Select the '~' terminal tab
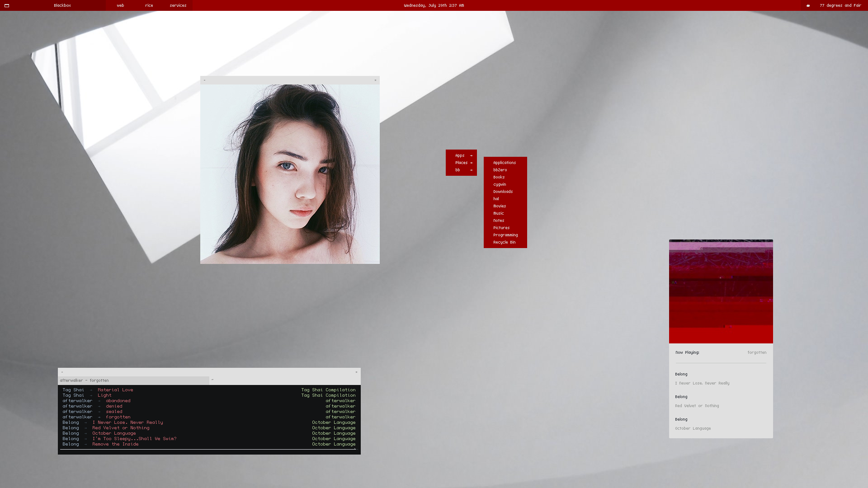 (x=285, y=380)
